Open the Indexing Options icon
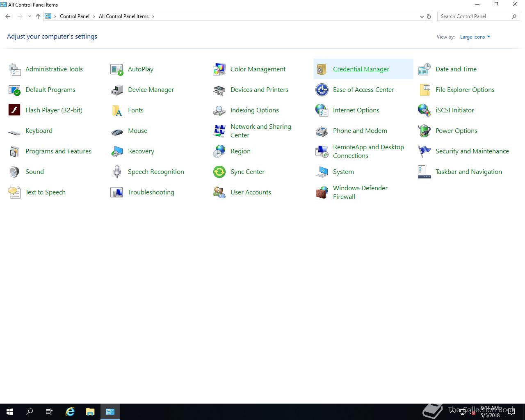Viewport: 525px width, 420px height. tap(219, 110)
